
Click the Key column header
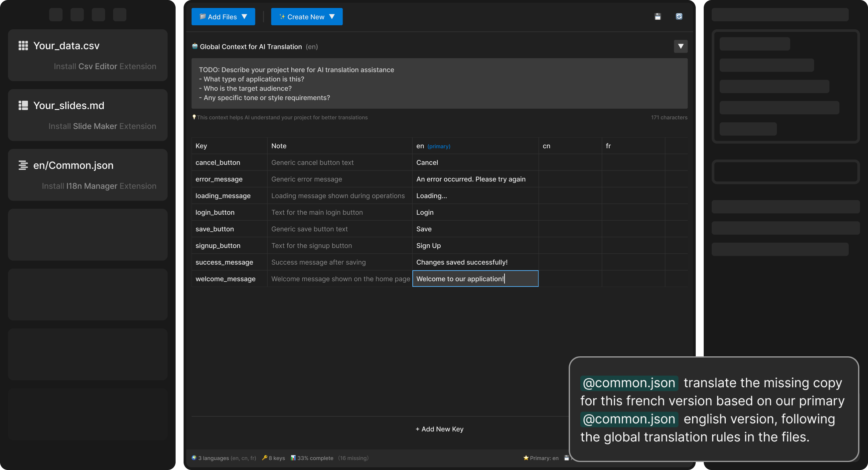229,146
